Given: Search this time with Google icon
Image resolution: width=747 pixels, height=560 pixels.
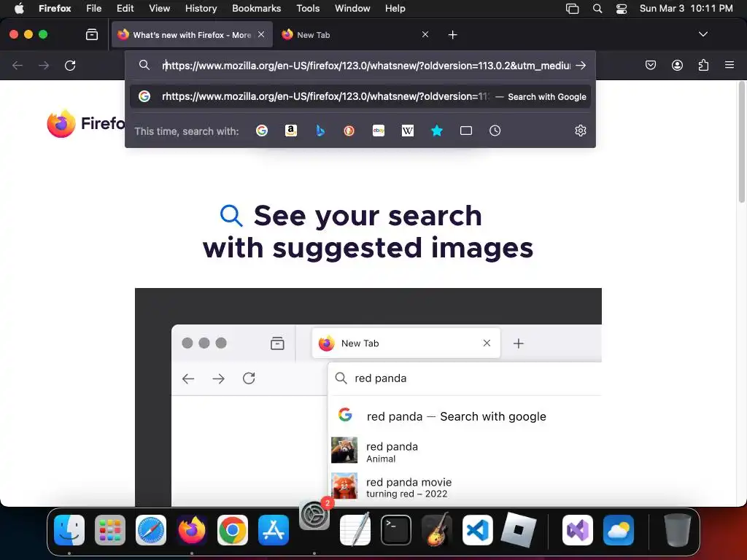Looking at the screenshot, I should tap(262, 131).
